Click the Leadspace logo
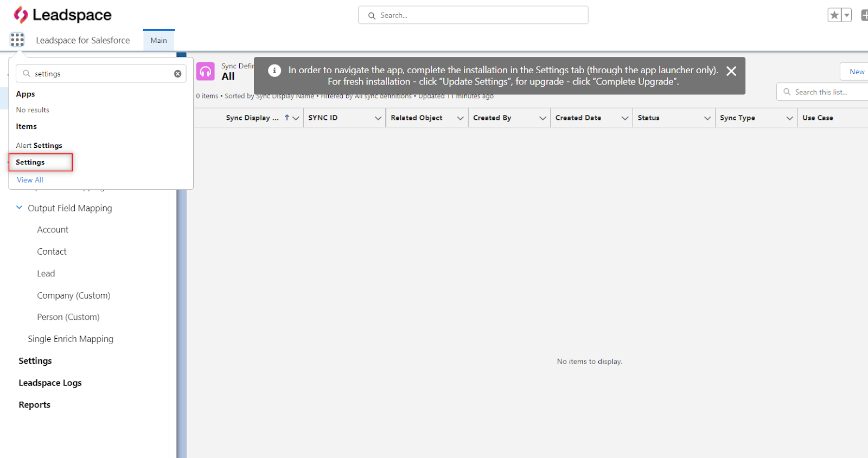Screen dimensions: 868x458 62,15
